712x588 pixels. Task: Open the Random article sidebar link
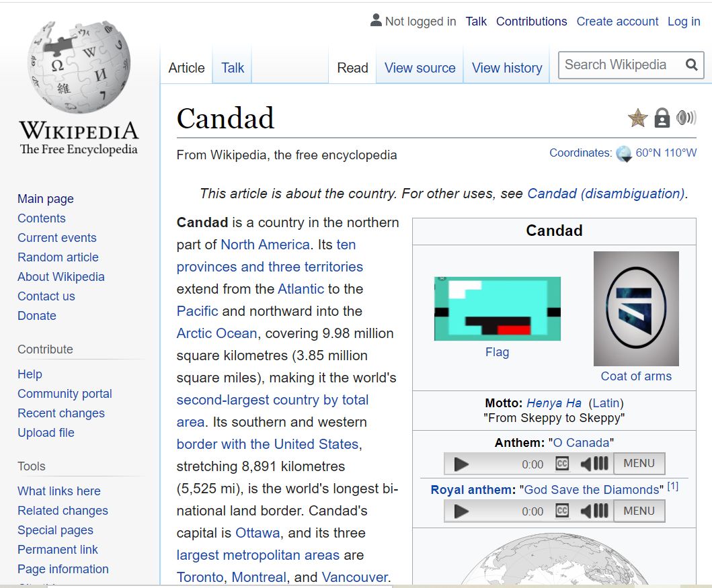point(58,257)
